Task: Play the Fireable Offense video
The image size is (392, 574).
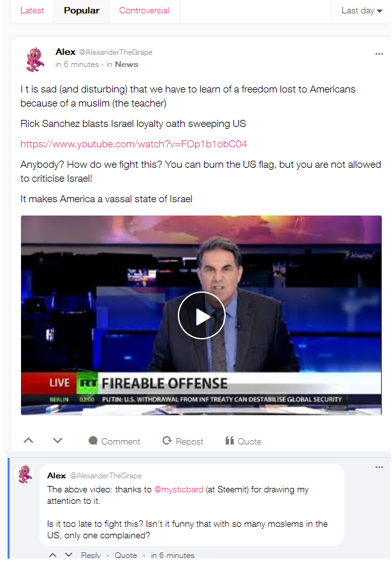Action: click(201, 316)
